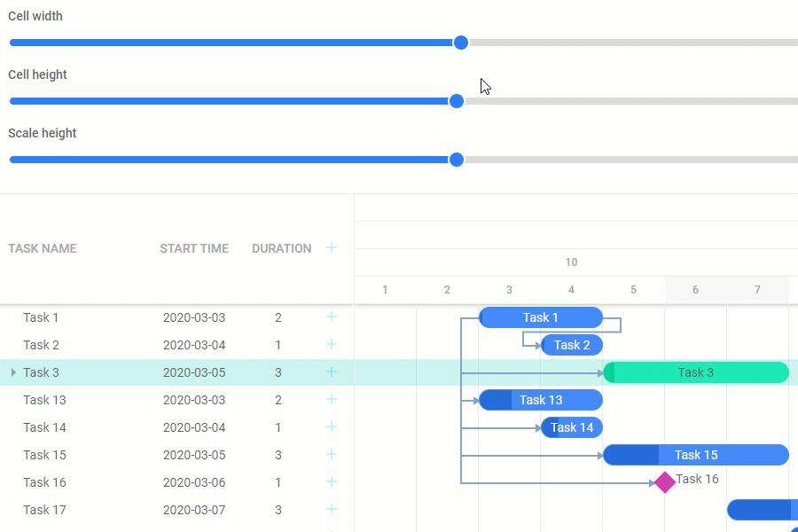The image size is (798, 532).
Task: Select the green Task 3 bar
Action: (696, 372)
